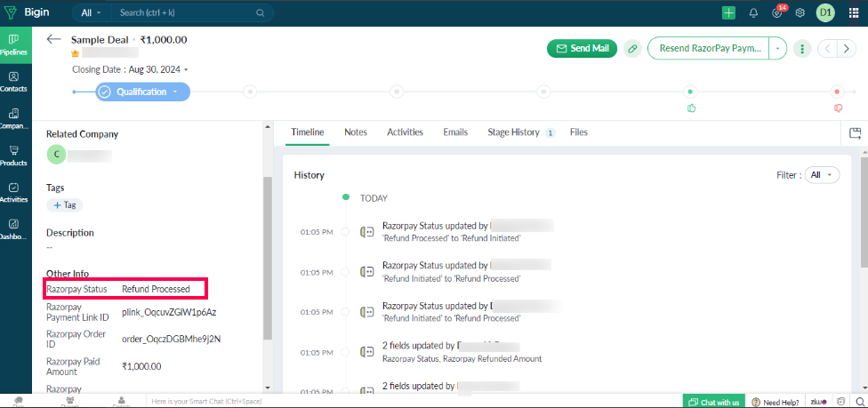Go to the previous record arrow
Image resolution: width=868 pixels, height=408 pixels.
pos(828,49)
